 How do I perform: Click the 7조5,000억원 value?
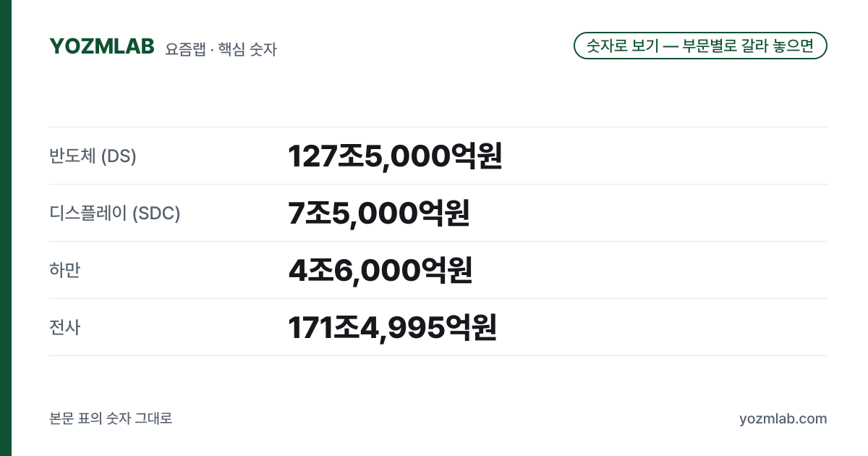(379, 213)
